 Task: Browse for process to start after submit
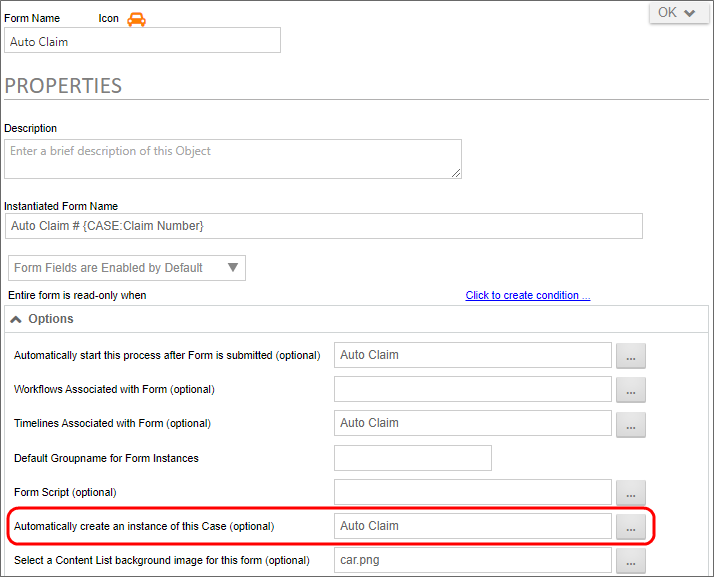coord(630,356)
